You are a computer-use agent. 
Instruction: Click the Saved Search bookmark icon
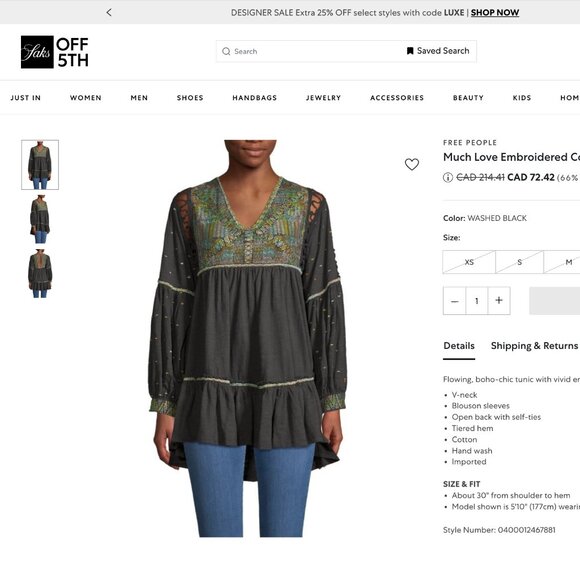(x=410, y=51)
